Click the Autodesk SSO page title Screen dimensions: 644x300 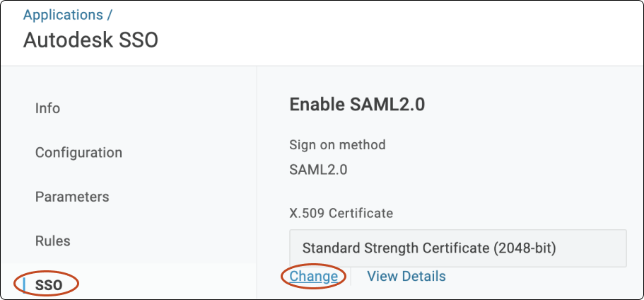tap(90, 40)
